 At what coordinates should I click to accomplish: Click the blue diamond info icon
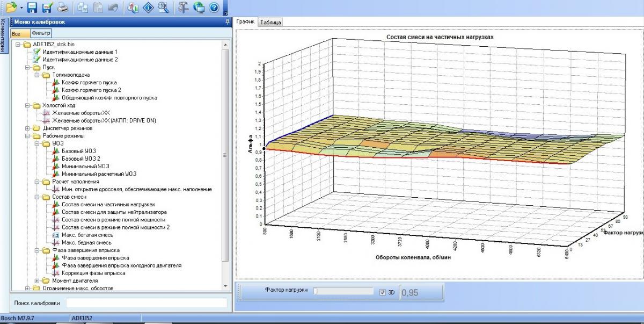149,7
